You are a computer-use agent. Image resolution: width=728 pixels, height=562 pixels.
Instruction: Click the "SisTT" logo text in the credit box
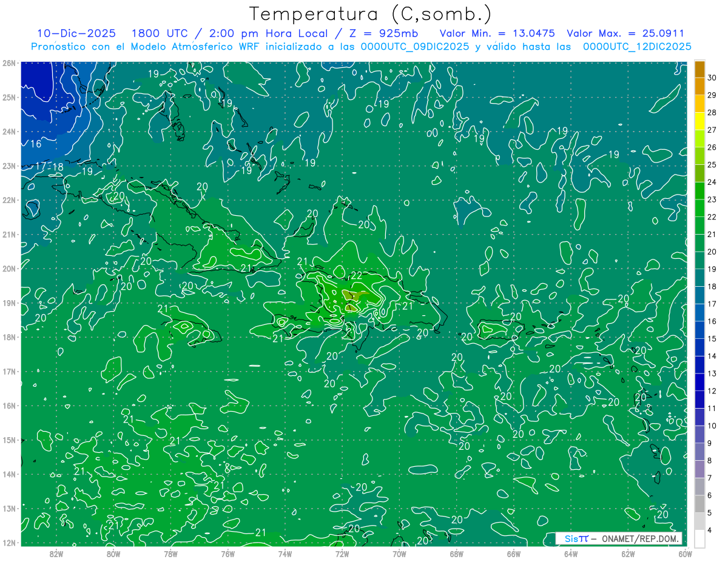click(576, 539)
